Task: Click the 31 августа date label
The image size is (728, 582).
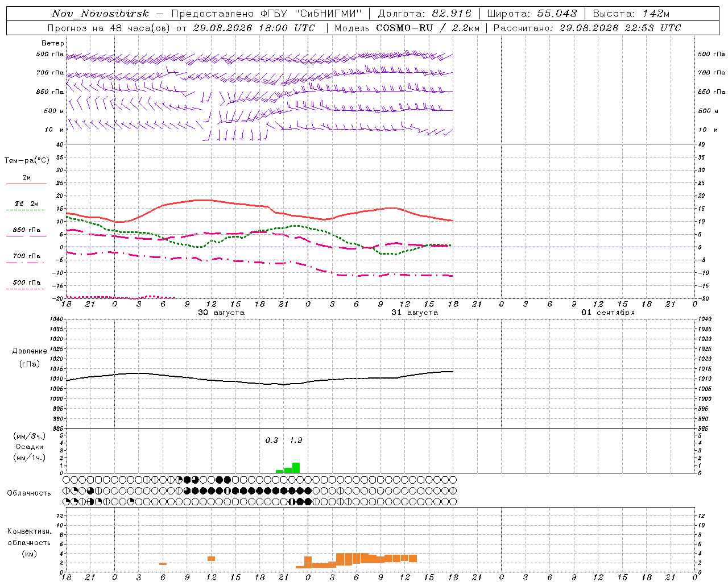Action: pyautogui.click(x=415, y=313)
